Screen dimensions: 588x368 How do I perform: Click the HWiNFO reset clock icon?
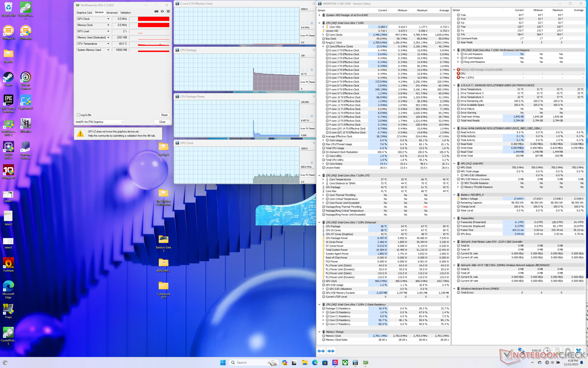pyautogui.click(x=547, y=350)
